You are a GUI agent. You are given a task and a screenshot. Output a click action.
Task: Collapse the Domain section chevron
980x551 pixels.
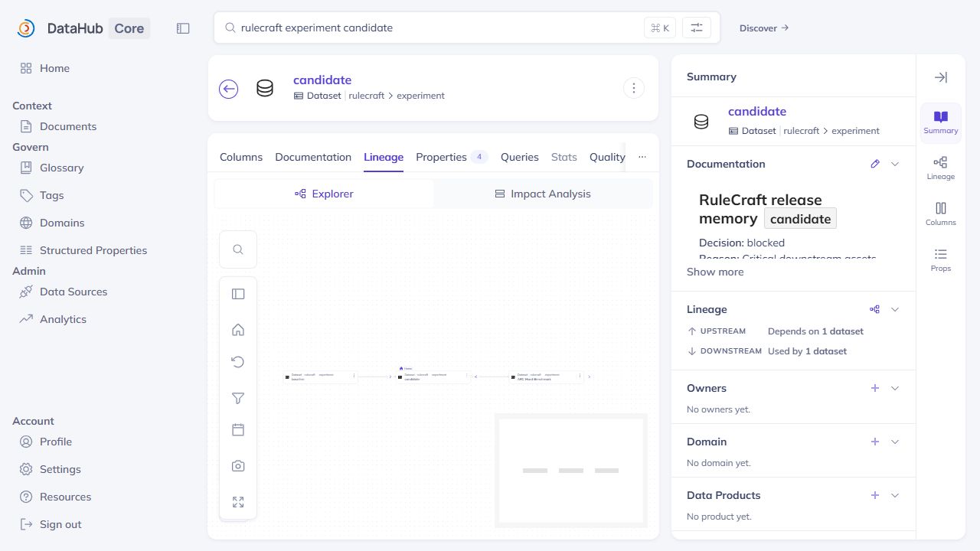895,442
